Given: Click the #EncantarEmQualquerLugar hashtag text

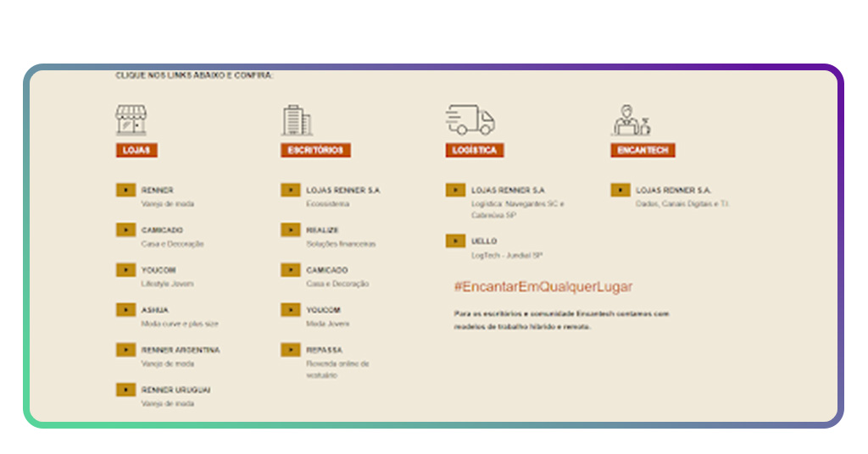Looking at the screenshot, I should click(542, 287).
